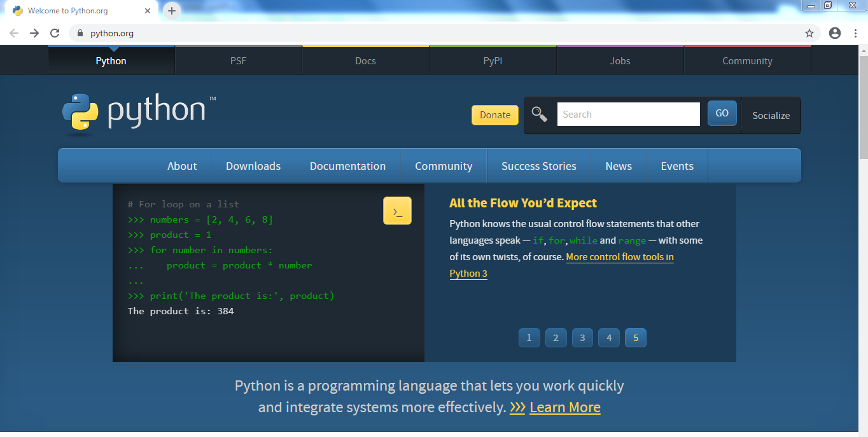Image resolution: width=868 pixels, height=437 pixels.
Task: Click the magnifying glass search icon
Action: 540,114
